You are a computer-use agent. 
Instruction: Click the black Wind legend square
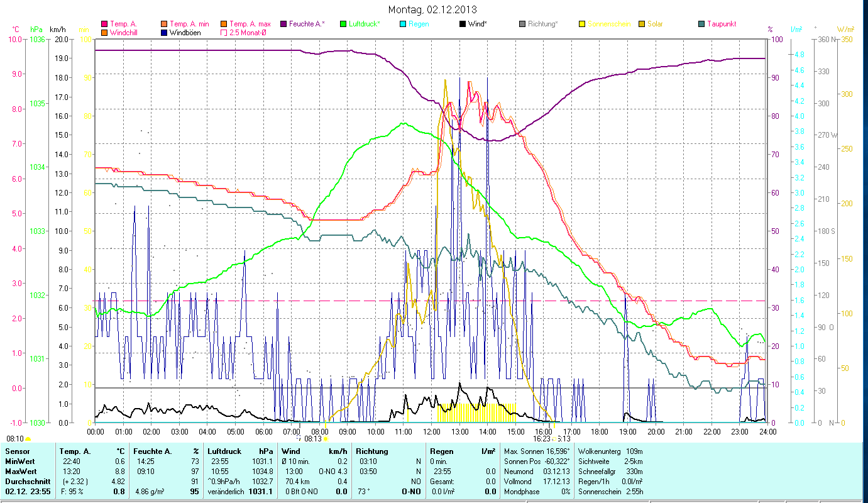click(462, 24)
